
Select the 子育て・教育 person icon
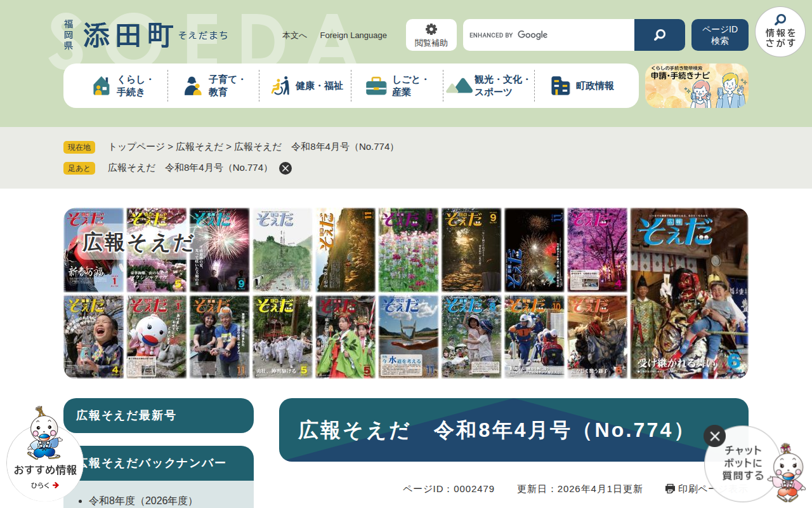pos(192,86)
